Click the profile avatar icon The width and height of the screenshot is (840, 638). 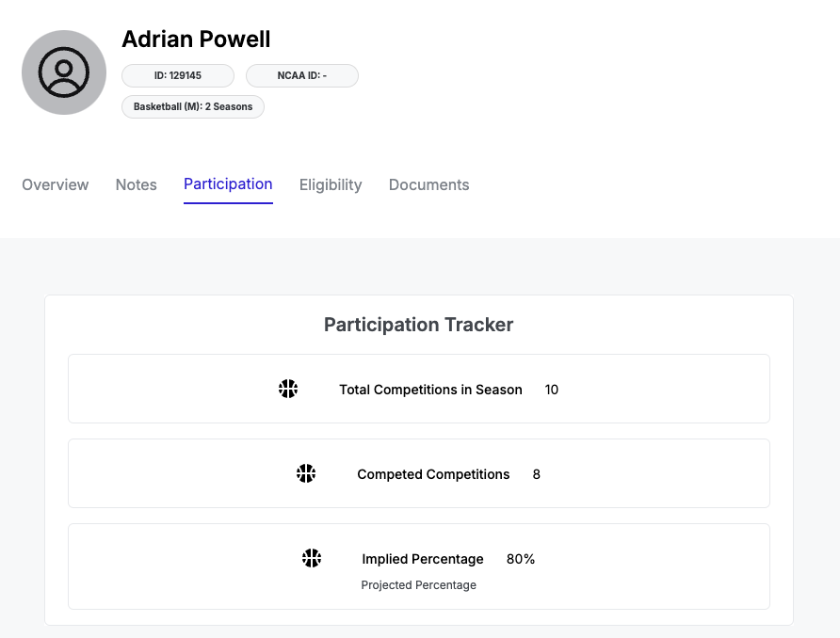point(64,72)
